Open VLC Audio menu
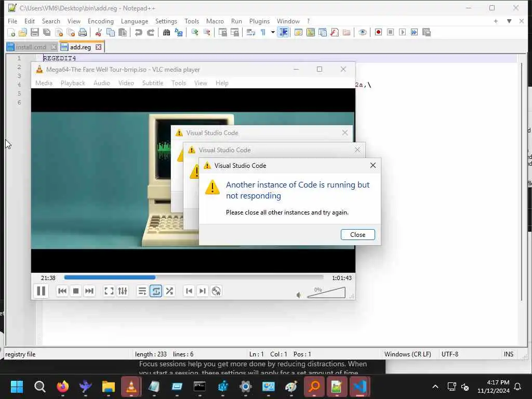The image size is (532, 399). (x=102, y=83)
